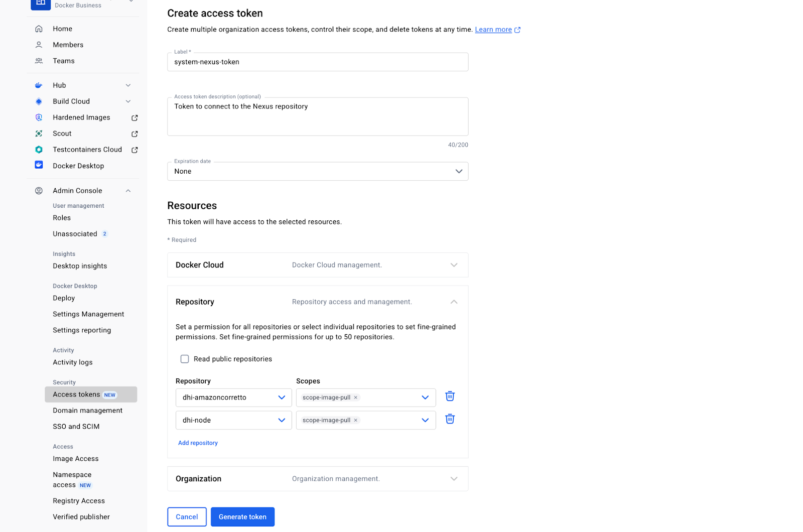Delete the dhi-amazoncorretto repository row
803x532 pixels.
(449, 396)
